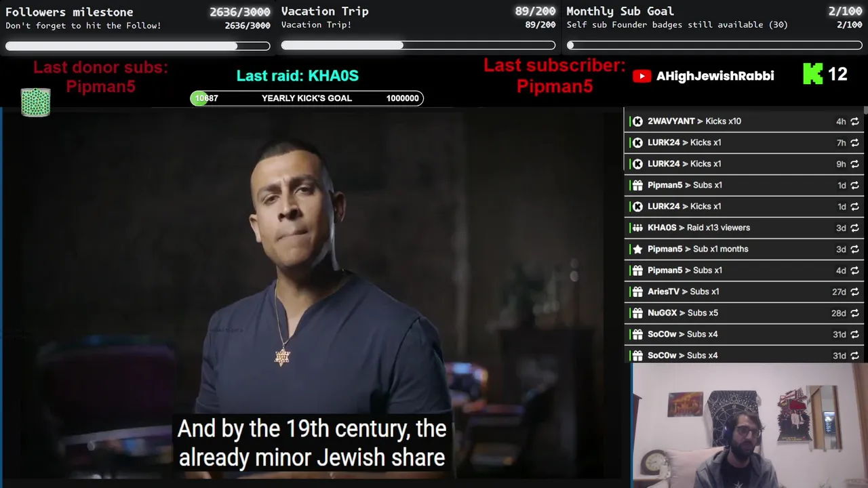868x488 pixels.
Task: Click the green Kick logo beside 12
Action: (812, 74)
